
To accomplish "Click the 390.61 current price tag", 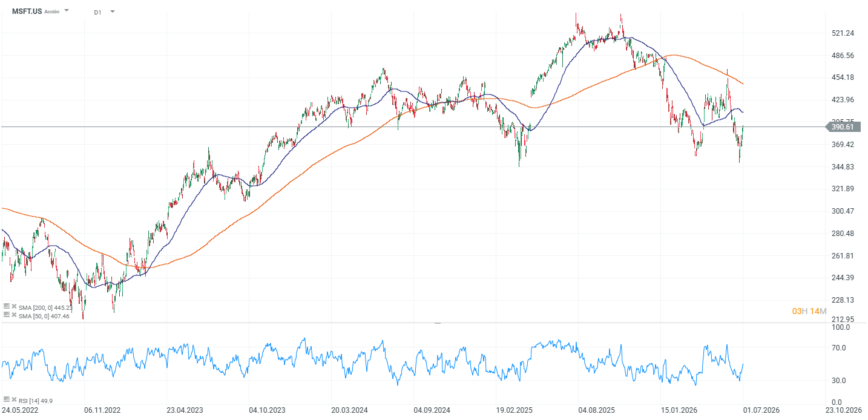I will click(x=843, y=126).
